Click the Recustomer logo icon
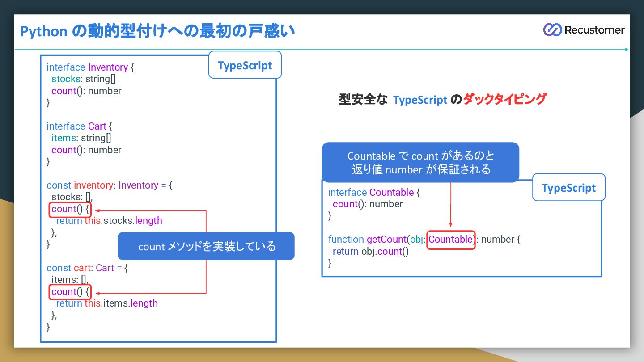The image size is (644, 362). (552, 29)
